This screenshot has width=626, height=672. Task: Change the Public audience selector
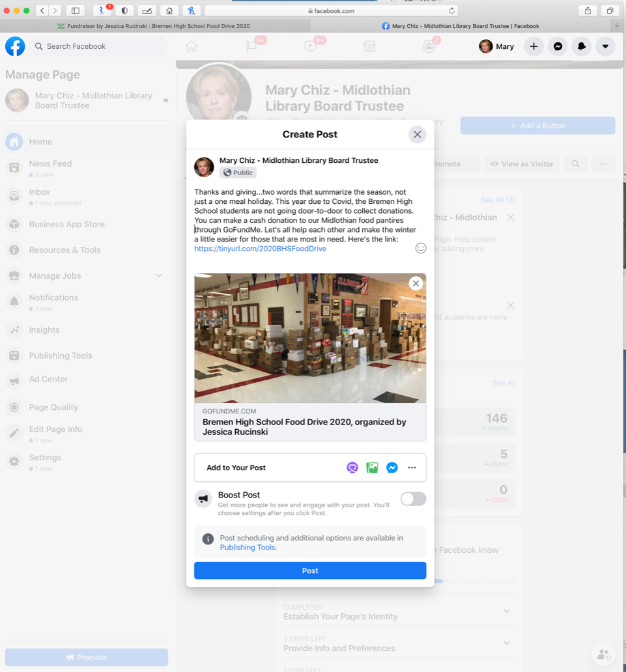click(x=238, y=173)
